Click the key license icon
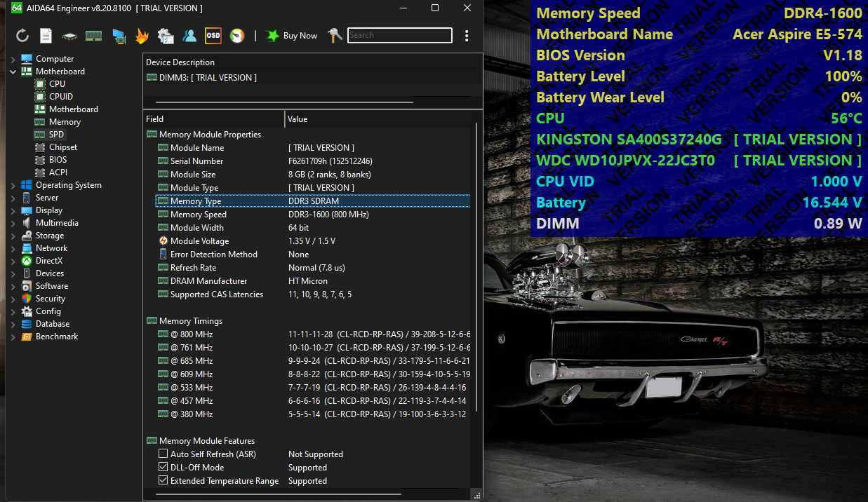 click(335, 36)
